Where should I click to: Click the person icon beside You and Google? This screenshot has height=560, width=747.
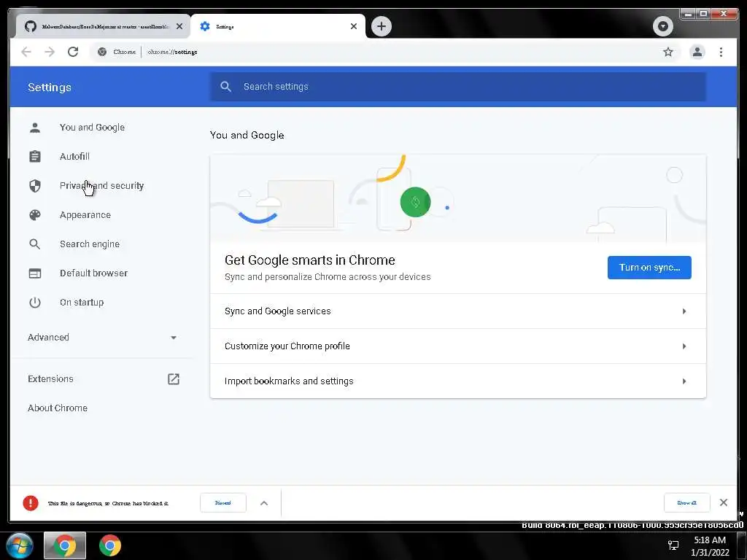[35, 127]
